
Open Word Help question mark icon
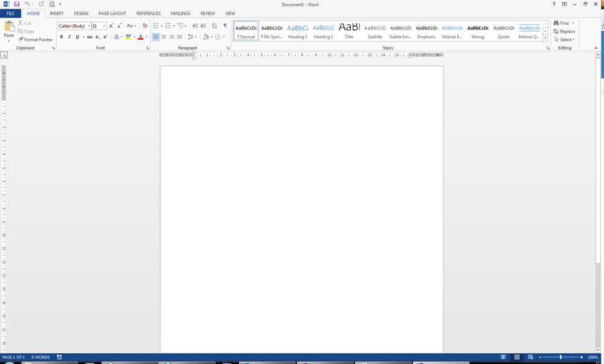(554, 4)
